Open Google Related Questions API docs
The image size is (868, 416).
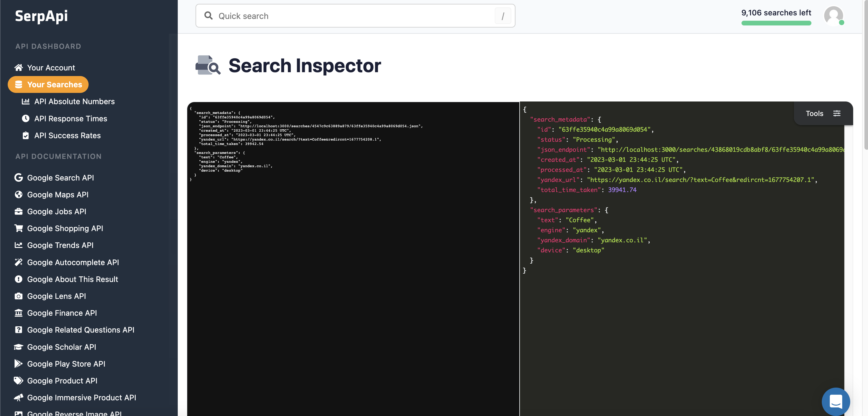(x=81, y=330)
